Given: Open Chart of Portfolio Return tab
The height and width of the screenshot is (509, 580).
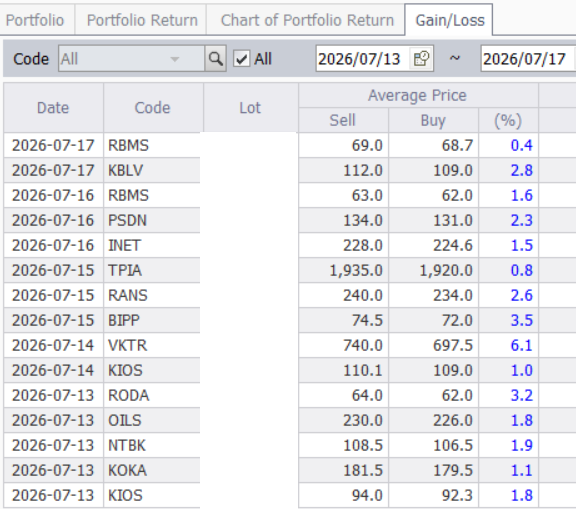Looking at the screenshot, I should [307, 20].
